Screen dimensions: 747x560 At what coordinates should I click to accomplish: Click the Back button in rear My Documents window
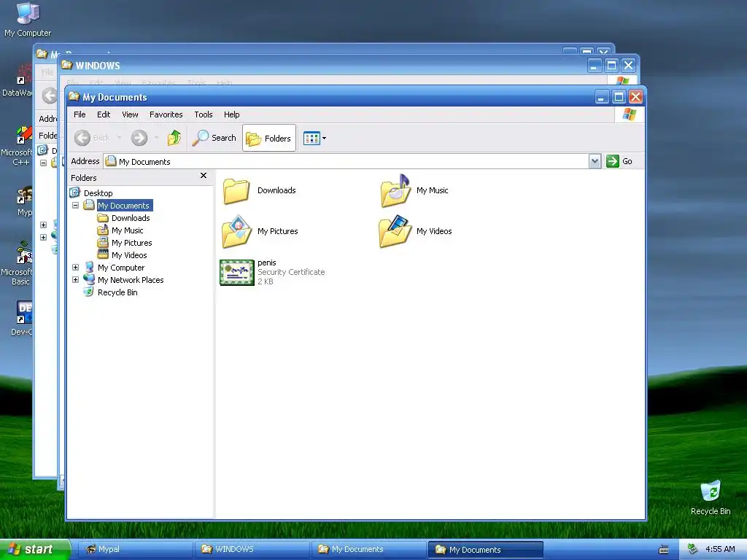point(49,96)
